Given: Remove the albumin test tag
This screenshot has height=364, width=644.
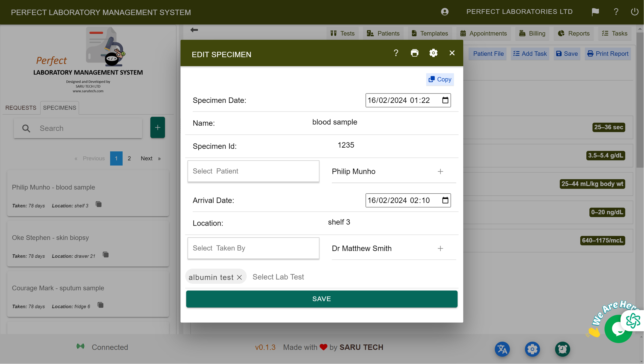Looking at the screenshot, I should (x=239, y=277).
